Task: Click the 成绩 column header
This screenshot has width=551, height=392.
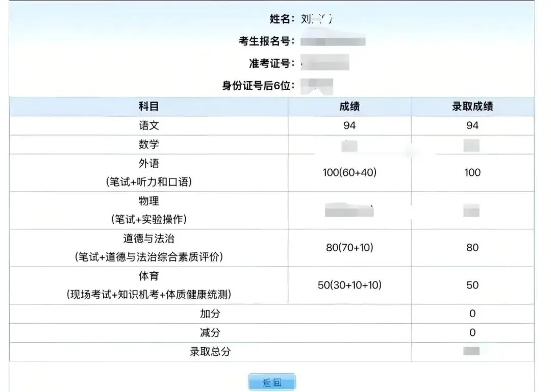Action: point(349,107)
